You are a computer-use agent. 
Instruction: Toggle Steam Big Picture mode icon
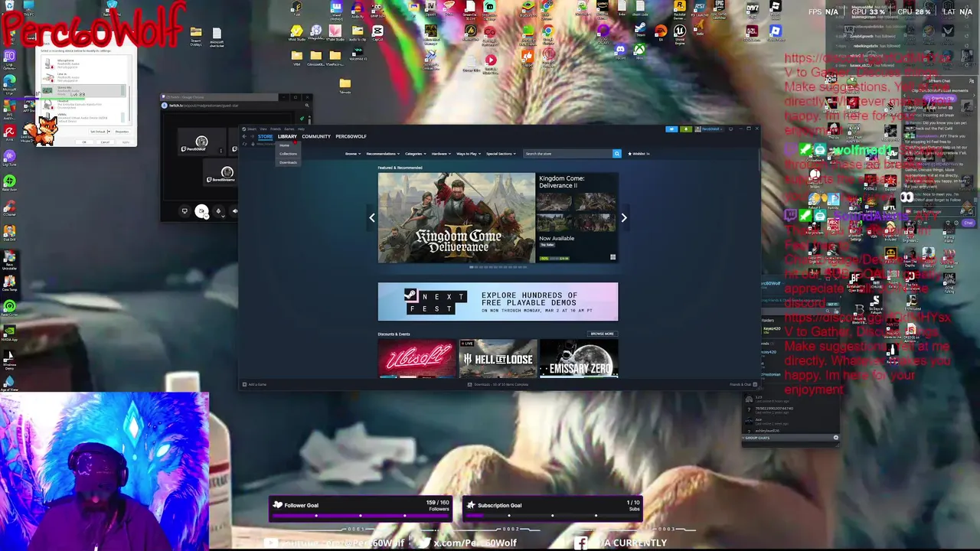tap(730, 129)
